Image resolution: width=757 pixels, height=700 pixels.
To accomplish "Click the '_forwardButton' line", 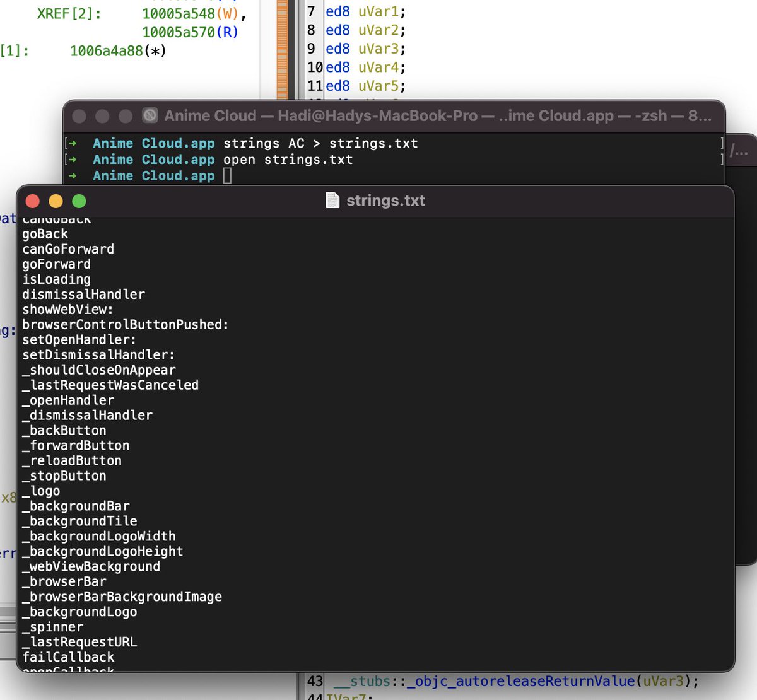I will [x=76, y=446].
